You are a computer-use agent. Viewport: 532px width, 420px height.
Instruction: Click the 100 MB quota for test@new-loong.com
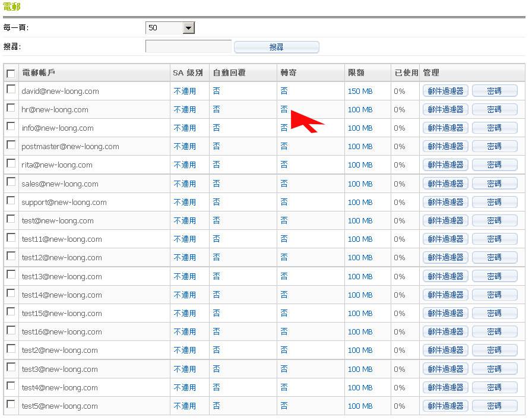[x=360, y=221]
